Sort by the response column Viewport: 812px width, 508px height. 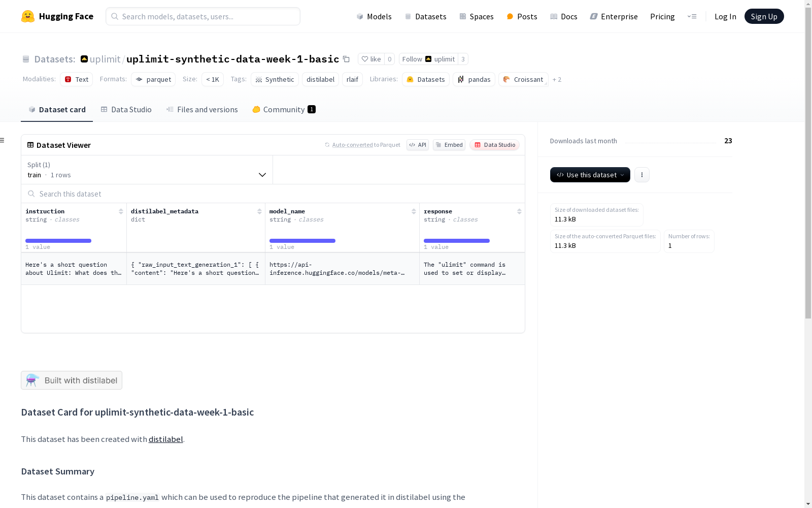tap(519, 211)
